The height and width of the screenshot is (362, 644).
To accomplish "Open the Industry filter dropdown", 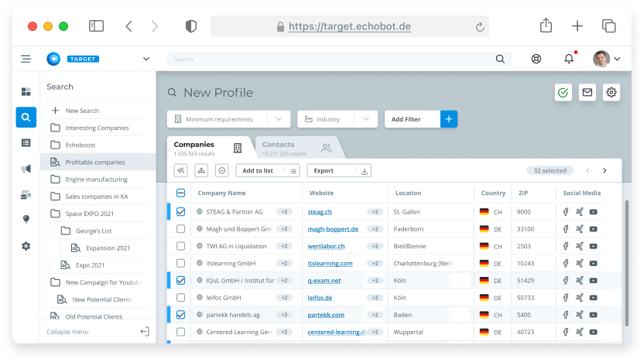I will tap(337, 119).
